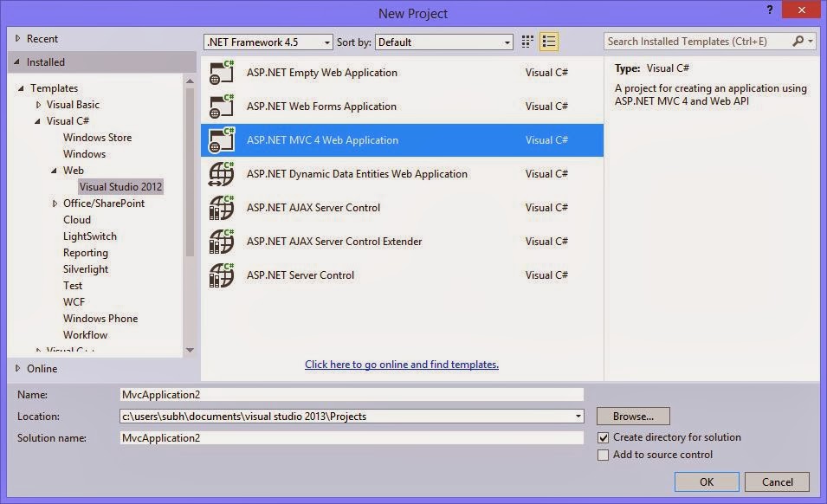Image resolution: width=827 pixels, height=504 pixels.
Task: Click here to go online and find templates
Action: pos(401,364)
